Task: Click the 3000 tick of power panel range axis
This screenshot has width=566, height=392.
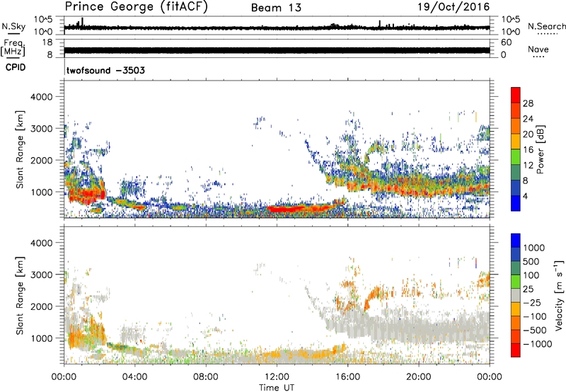Action: point(41,129)
